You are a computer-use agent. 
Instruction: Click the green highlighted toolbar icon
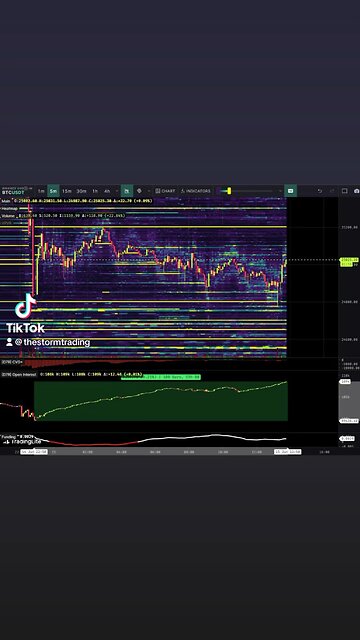point(291,191)
